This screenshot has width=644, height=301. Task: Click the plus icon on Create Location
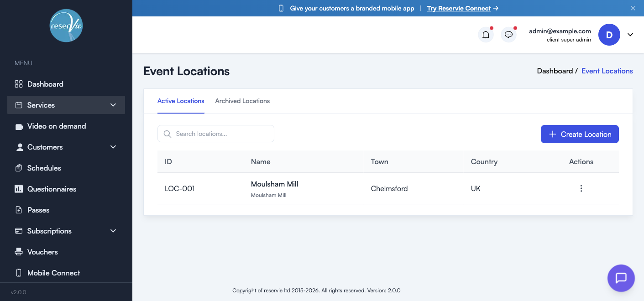[x=552, y=134]
